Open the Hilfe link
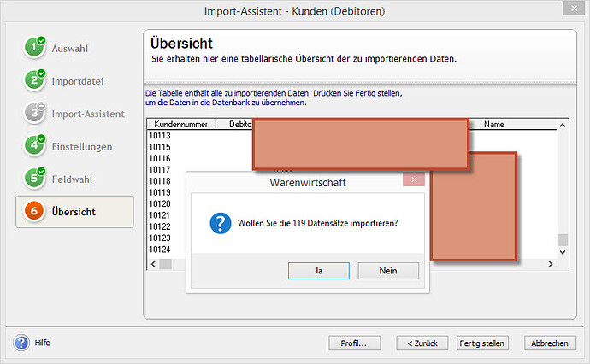This screenshot has width=590, height=364. pos(42,343)
